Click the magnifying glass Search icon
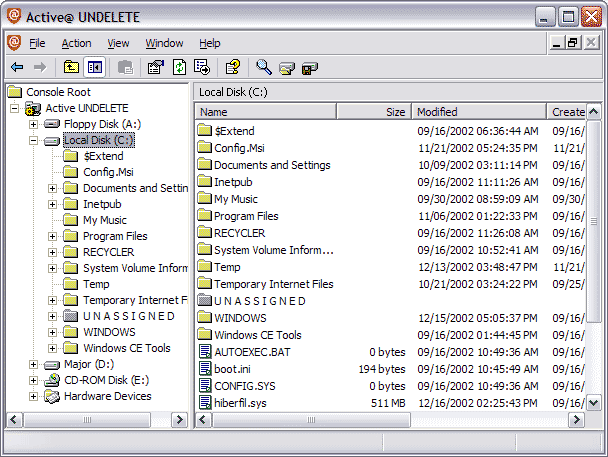Image resolution: width=608 pixels, height=457 pixels. (264, 67)
